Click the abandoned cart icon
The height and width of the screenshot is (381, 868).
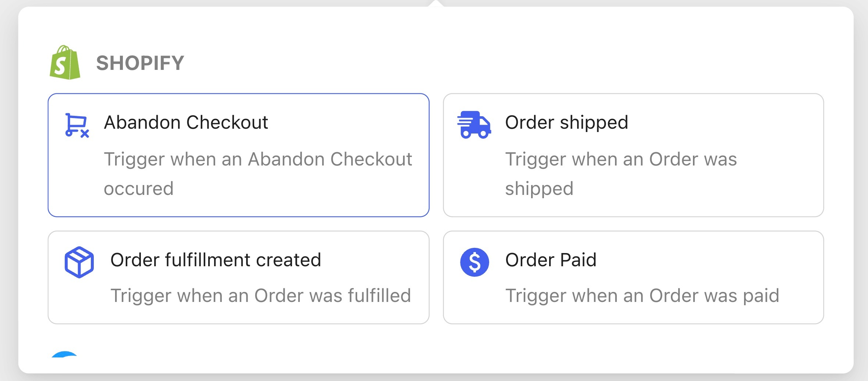pyautogui.click(x=77, y=125)
